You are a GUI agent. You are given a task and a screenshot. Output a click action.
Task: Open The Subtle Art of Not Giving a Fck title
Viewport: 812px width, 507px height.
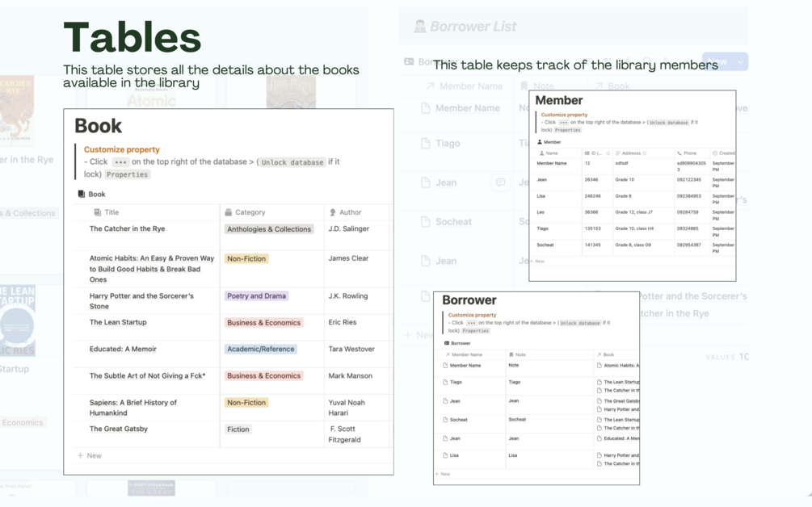coord(148,376)
